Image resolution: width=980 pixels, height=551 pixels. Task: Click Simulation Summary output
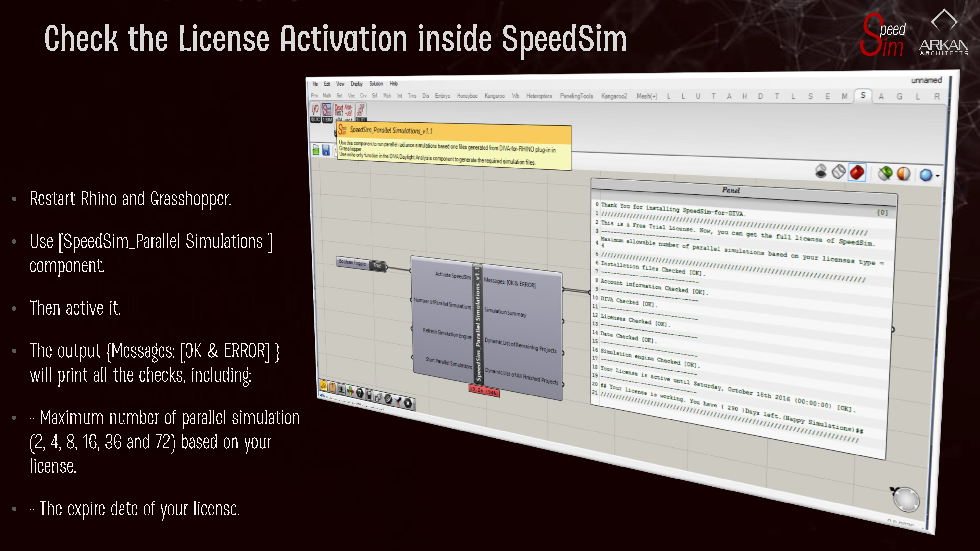coord(505,312)
